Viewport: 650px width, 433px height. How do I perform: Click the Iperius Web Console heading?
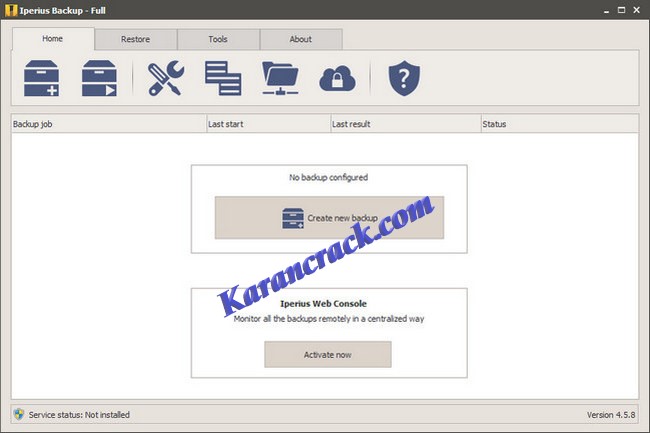click(323, 303)
